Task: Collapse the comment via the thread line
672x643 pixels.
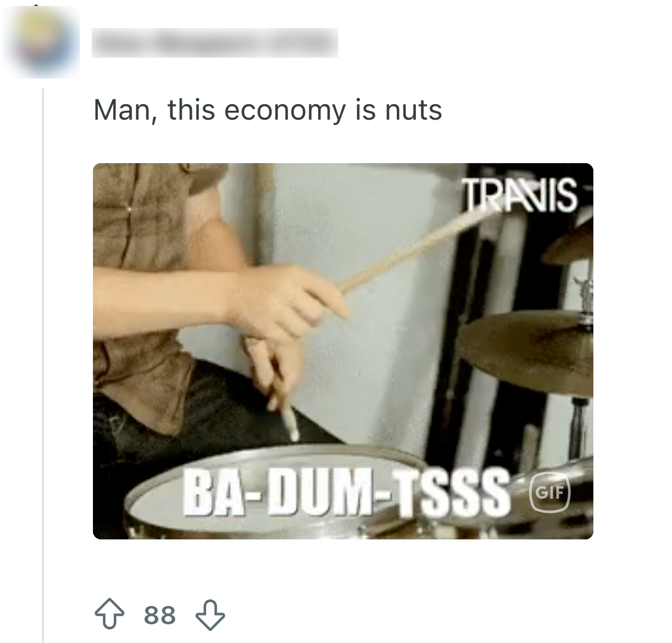Action: (43, 365)
